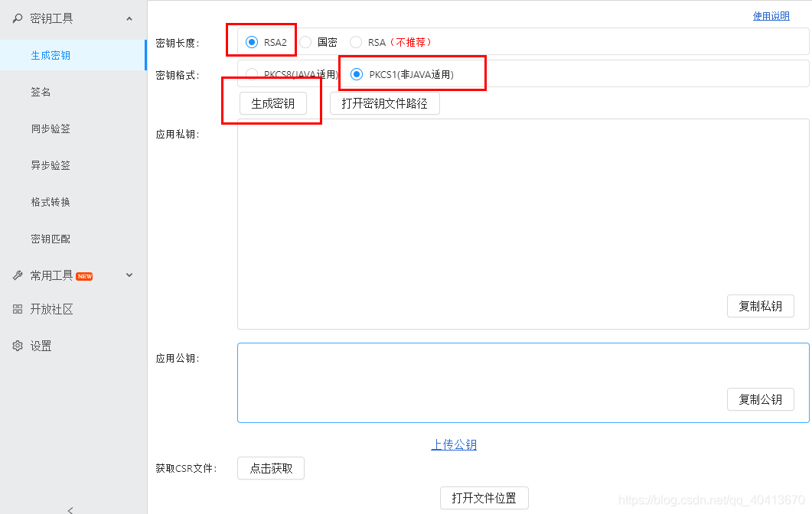Click the 密钥工具 section title

(51, 18)
